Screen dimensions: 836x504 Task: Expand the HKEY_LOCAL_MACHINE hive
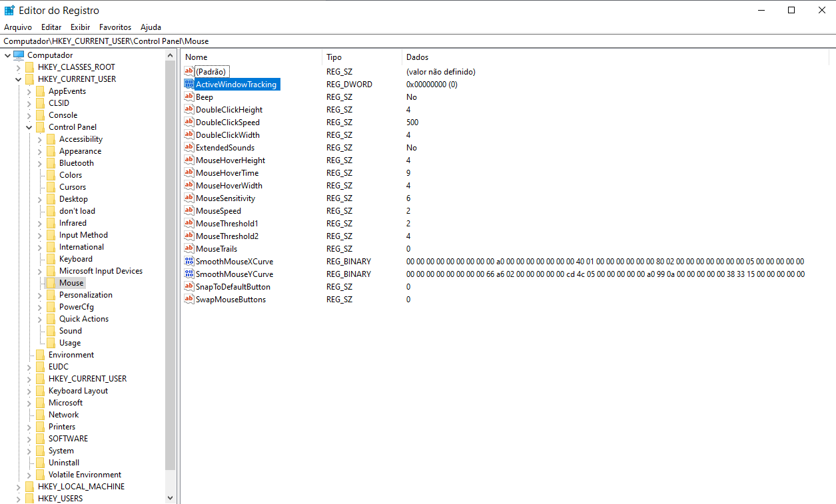19,487
